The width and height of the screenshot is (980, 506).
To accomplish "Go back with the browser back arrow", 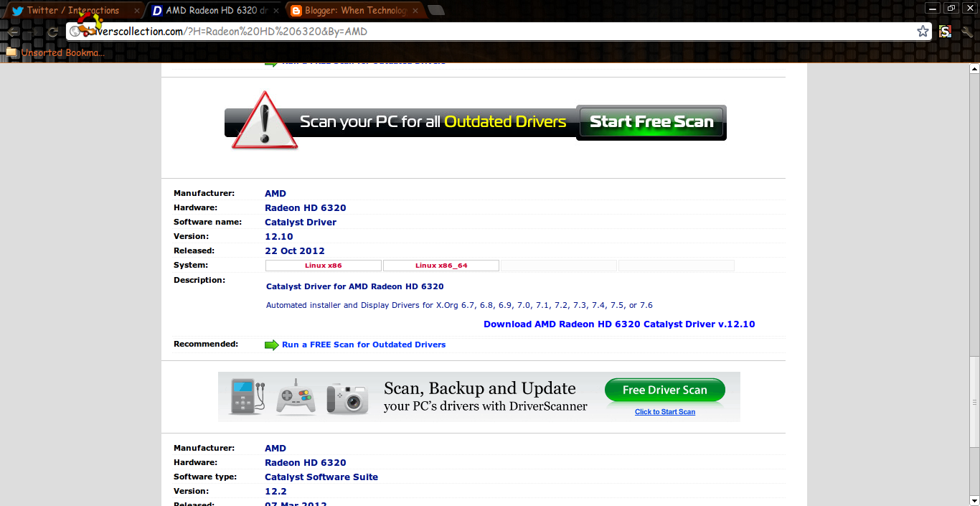I will coord(13,32).
